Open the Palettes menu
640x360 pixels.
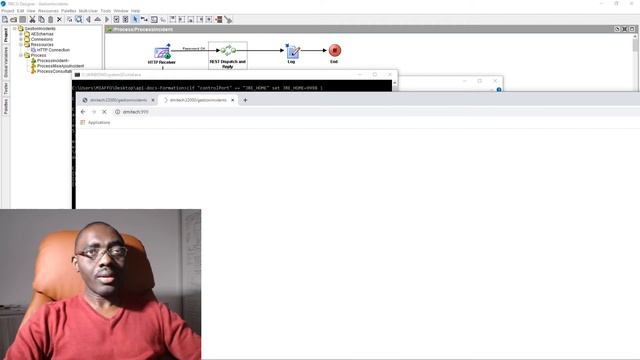tap(69, 11)
